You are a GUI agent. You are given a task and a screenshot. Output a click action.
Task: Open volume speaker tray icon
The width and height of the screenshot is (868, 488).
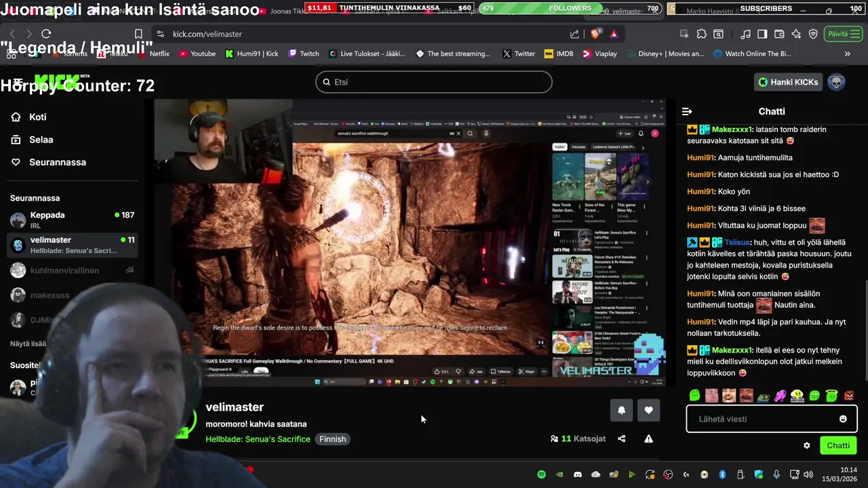808,474
